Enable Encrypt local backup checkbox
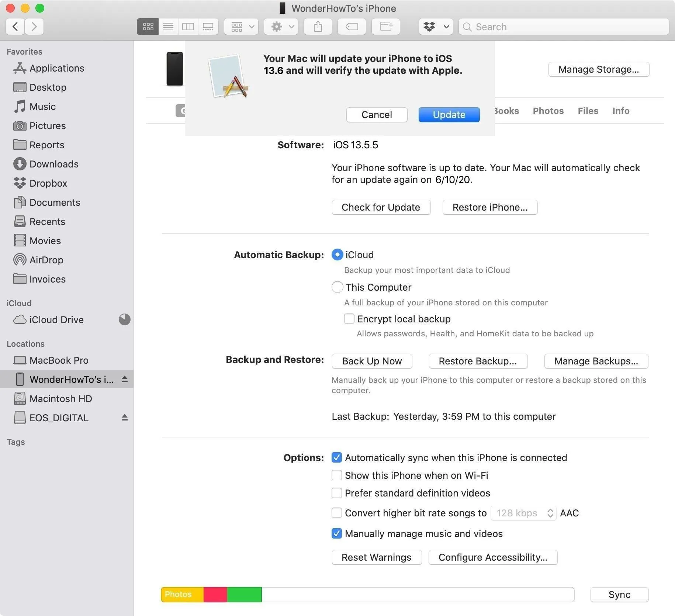The width and height of the screenshot is (675, 616). (349, 319)
